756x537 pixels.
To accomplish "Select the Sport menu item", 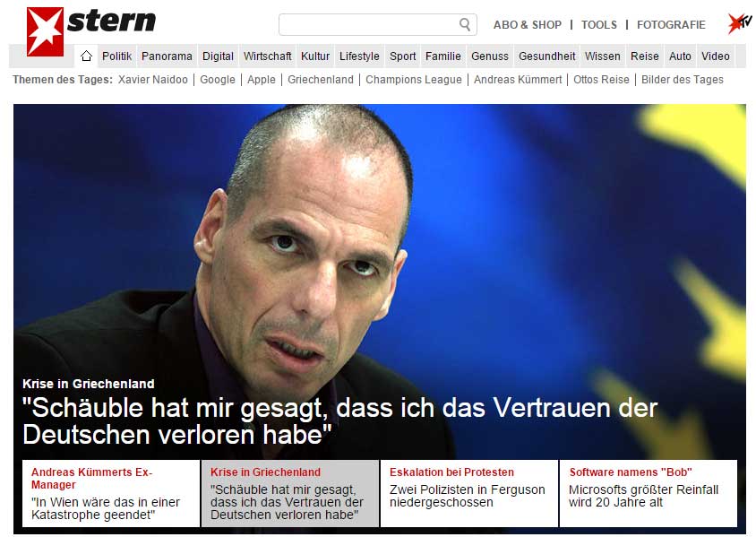I will click(402, 56).
